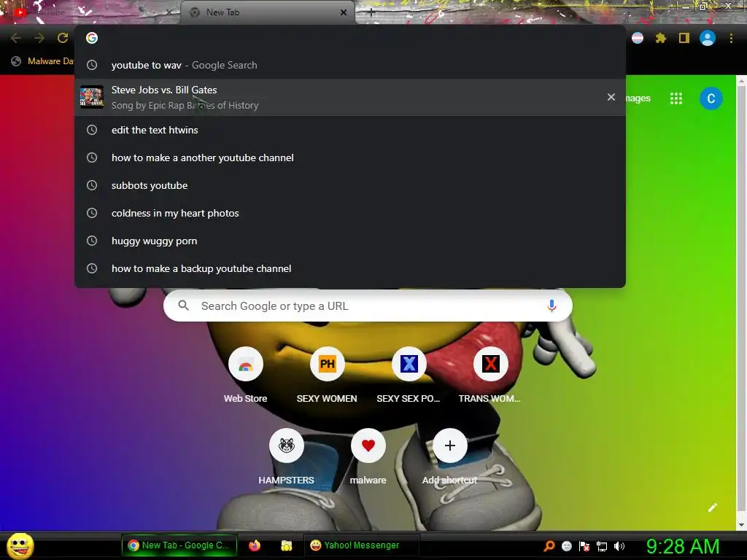Toggle the Chrome side panel icon
Image resolution: width=747 pixels, height=560 pixels.
tap(684, 38)
